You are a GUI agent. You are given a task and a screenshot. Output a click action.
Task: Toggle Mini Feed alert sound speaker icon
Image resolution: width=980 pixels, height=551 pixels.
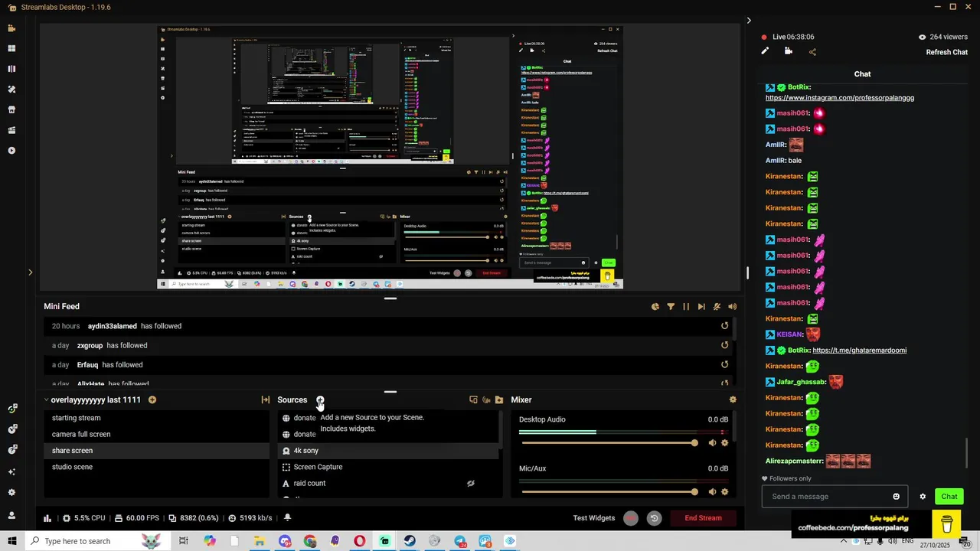point(733,307)
